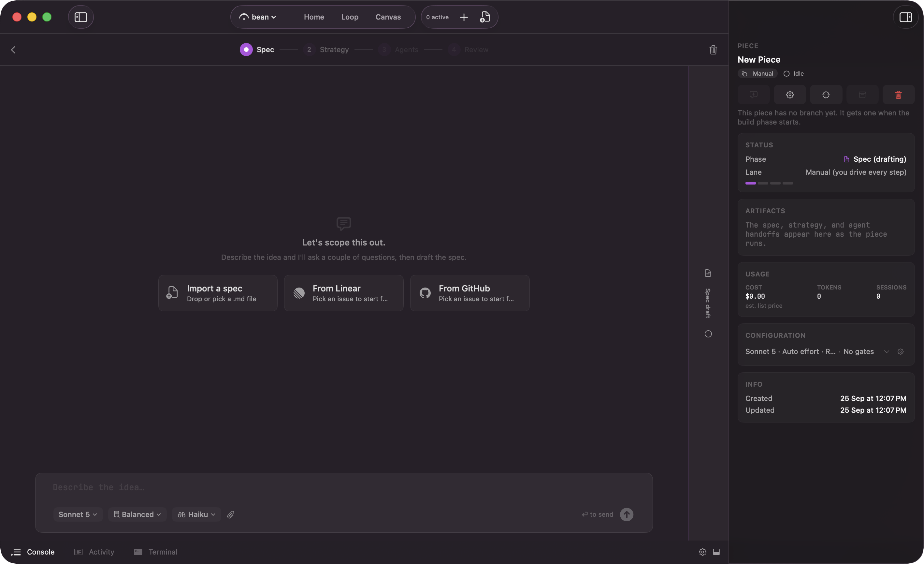The image size is (924, 564).
Task: Select the Agents step
Action: point(398,50)
